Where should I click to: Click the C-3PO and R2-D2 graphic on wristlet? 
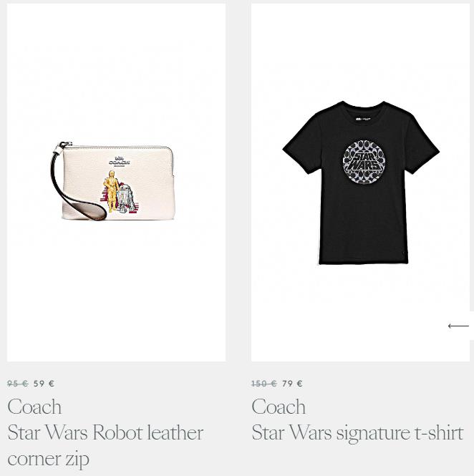pyautogui.click(x=119, y=192)
